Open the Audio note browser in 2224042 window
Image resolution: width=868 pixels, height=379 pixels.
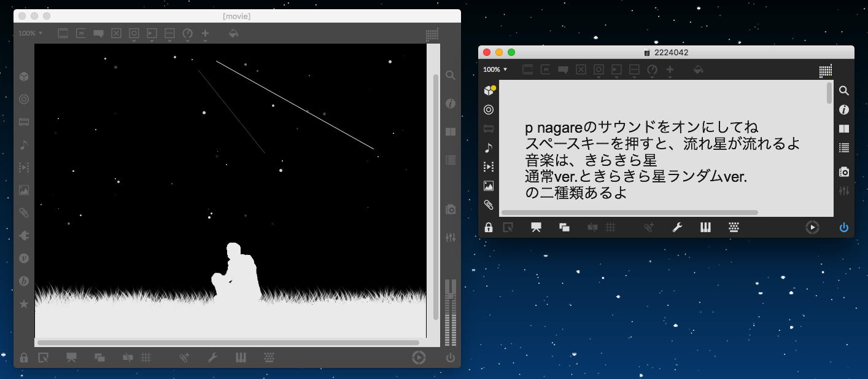(489, 147)
